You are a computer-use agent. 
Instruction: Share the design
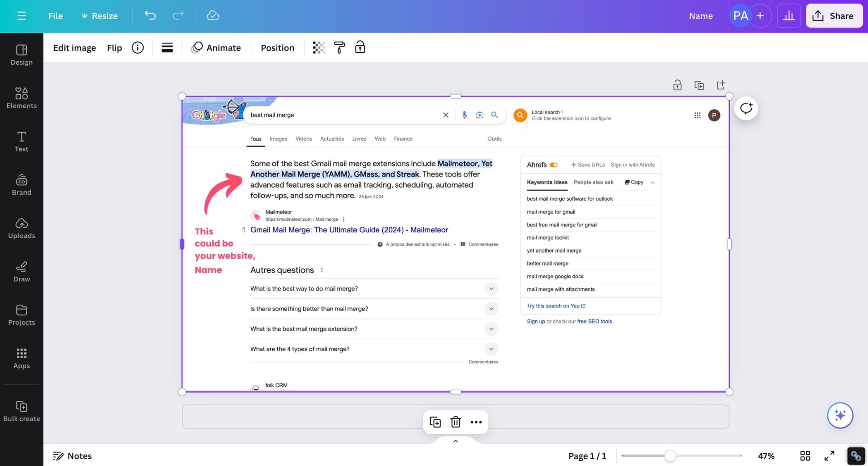[x=834, y=16]
